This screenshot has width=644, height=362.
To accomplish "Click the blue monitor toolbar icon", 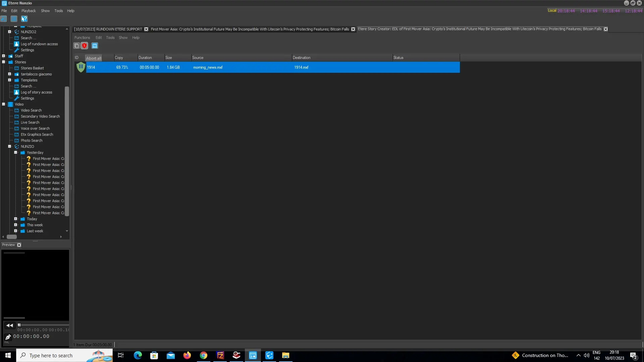I will pyautogui.click(x=95, y=46).
